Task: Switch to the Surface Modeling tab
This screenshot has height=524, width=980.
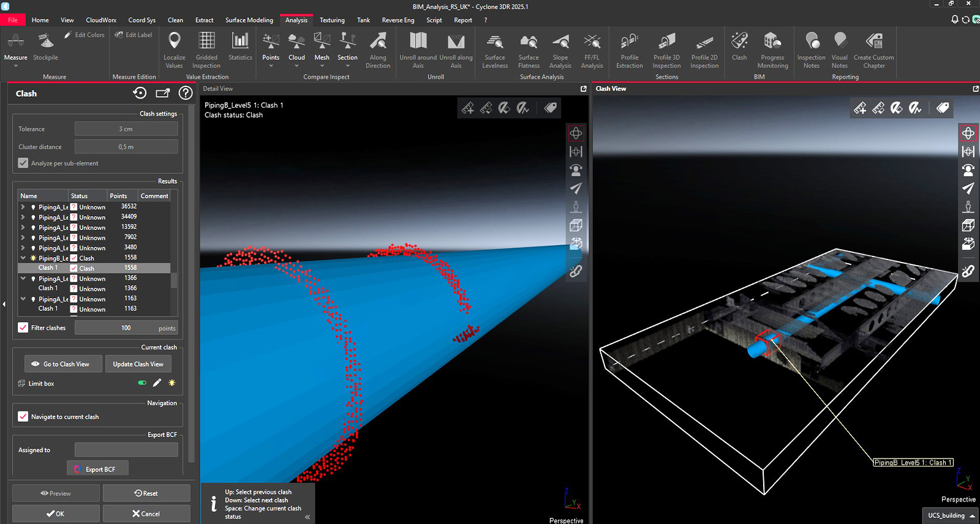Action: [x=249, y=20]
